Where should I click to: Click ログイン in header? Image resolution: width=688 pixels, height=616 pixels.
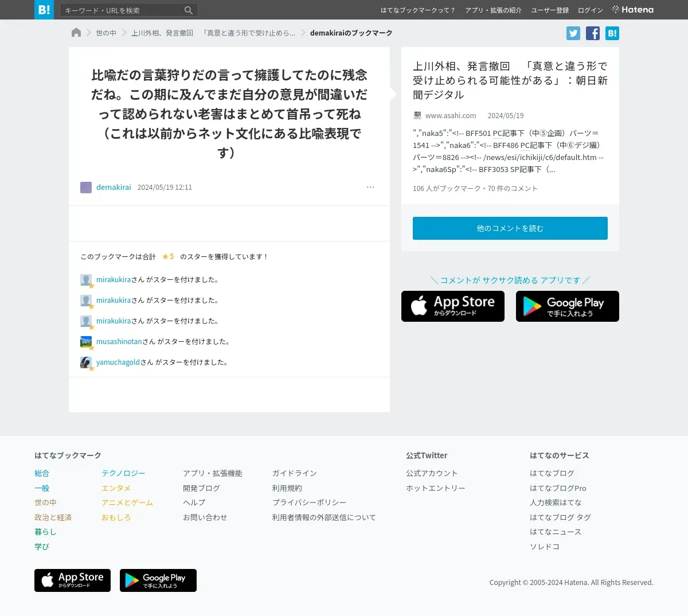pyautogui.click(x=591, y=10)
